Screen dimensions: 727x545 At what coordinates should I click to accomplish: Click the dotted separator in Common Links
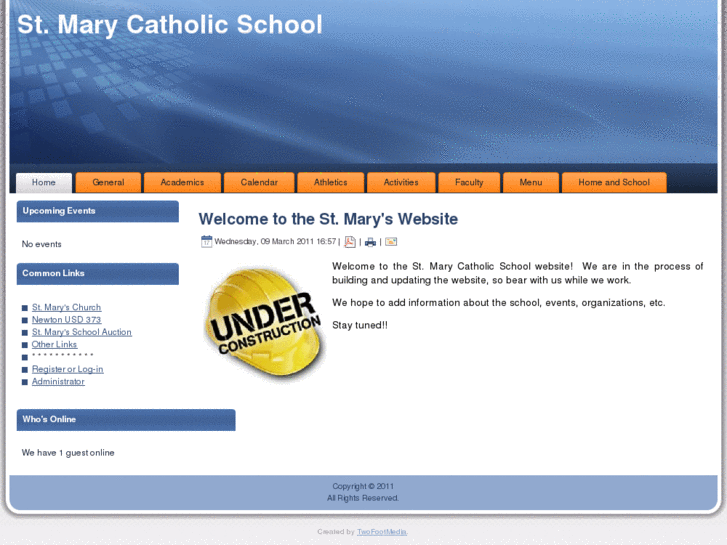point(63,354)
